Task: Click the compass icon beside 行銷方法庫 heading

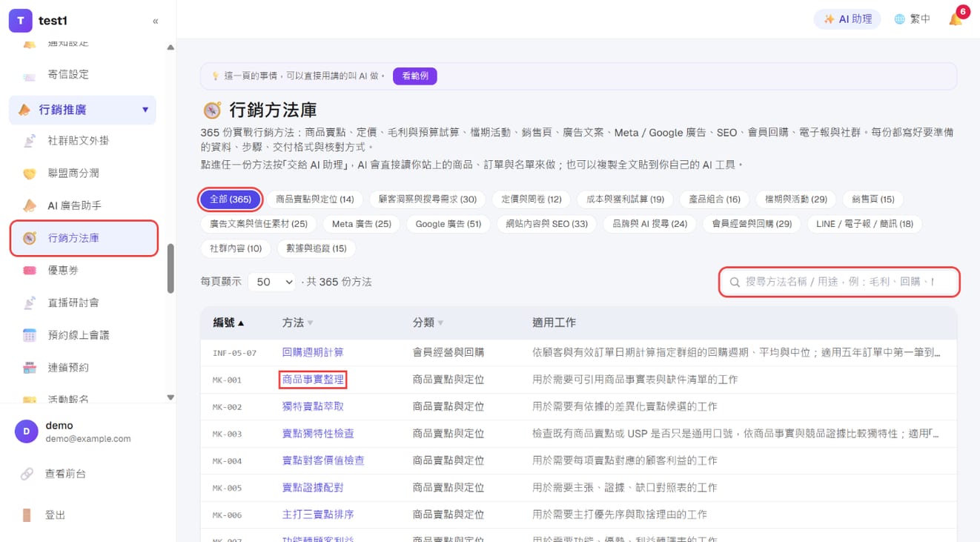Action: point(212,110)
